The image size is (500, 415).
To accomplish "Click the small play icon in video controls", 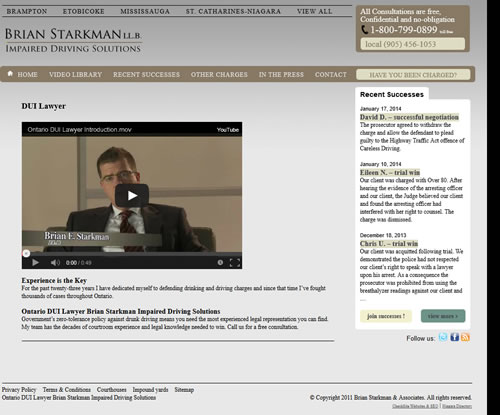I will (x=35, y=263).
